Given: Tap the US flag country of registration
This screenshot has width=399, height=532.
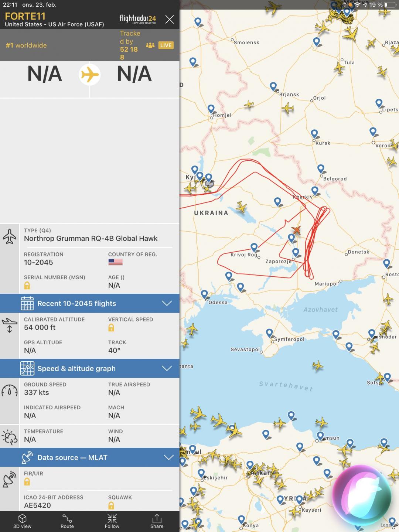Looking at the screenshot, I should (115, 262).
